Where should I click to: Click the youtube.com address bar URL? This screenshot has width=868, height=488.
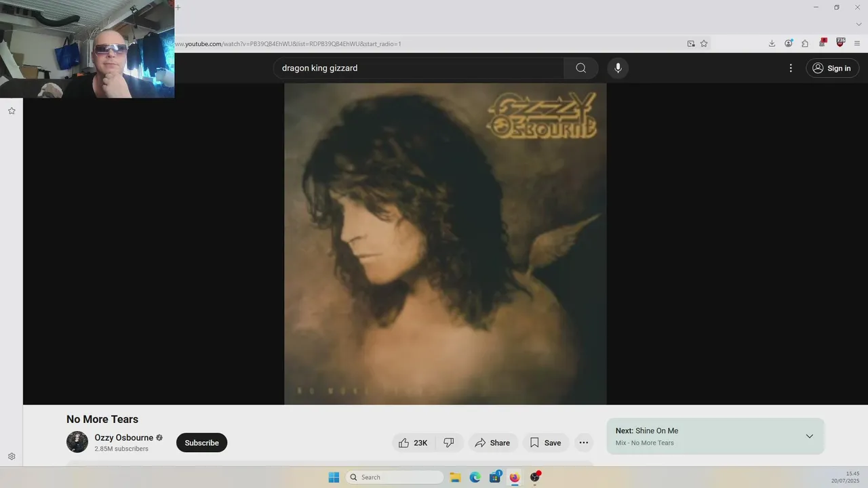click(288, 44)
